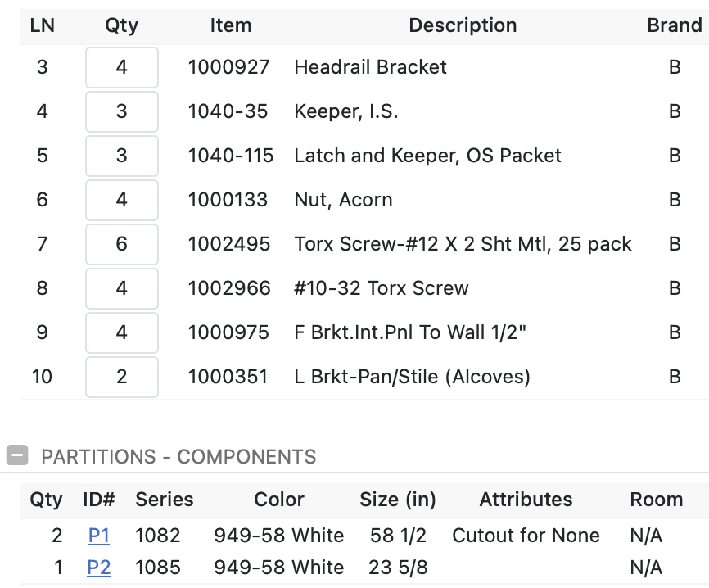709x588 pixels.
Task: Click the Color column header
Action: [279, 500]
